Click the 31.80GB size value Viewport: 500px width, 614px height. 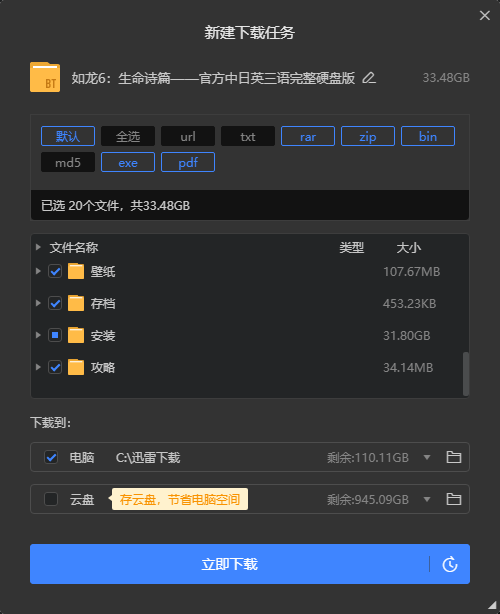pos(406,336)
